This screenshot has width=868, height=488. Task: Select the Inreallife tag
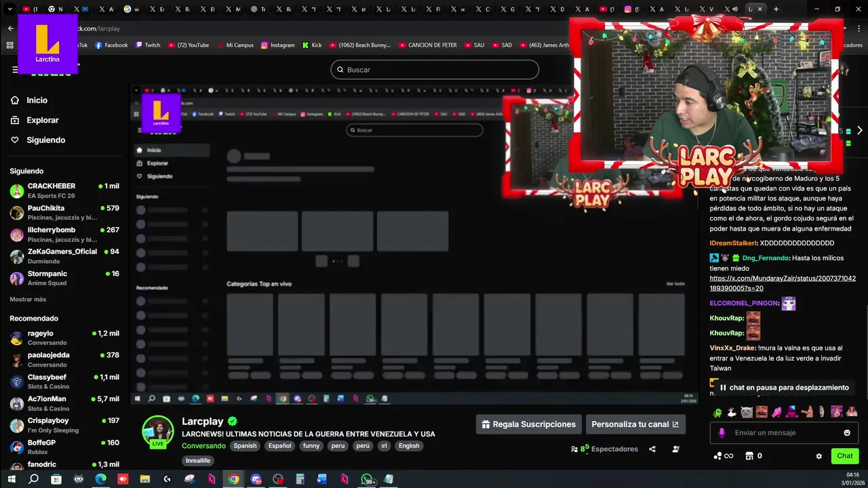point(198,460)
